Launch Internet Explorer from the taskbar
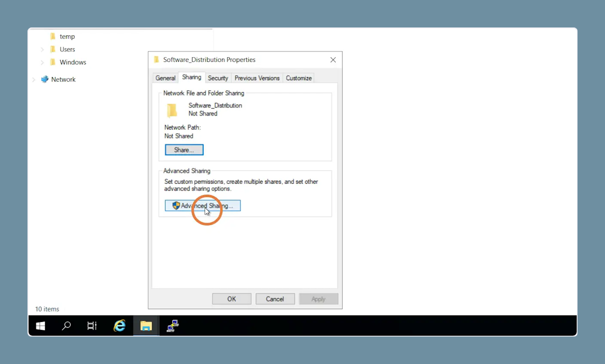The width and height of the screenshot is (605, 364). [119, 326]
